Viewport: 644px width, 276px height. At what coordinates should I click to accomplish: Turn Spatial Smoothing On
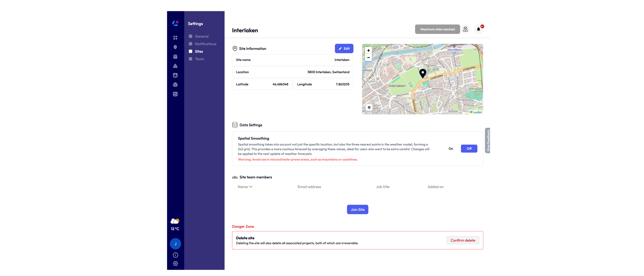(451, 148)
